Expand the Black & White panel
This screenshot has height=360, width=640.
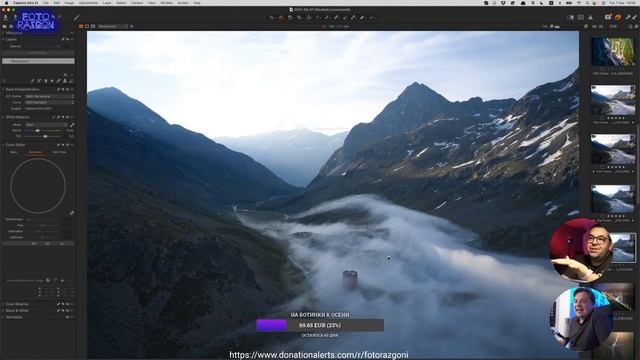pyautogui.click(x=3, y=311)
